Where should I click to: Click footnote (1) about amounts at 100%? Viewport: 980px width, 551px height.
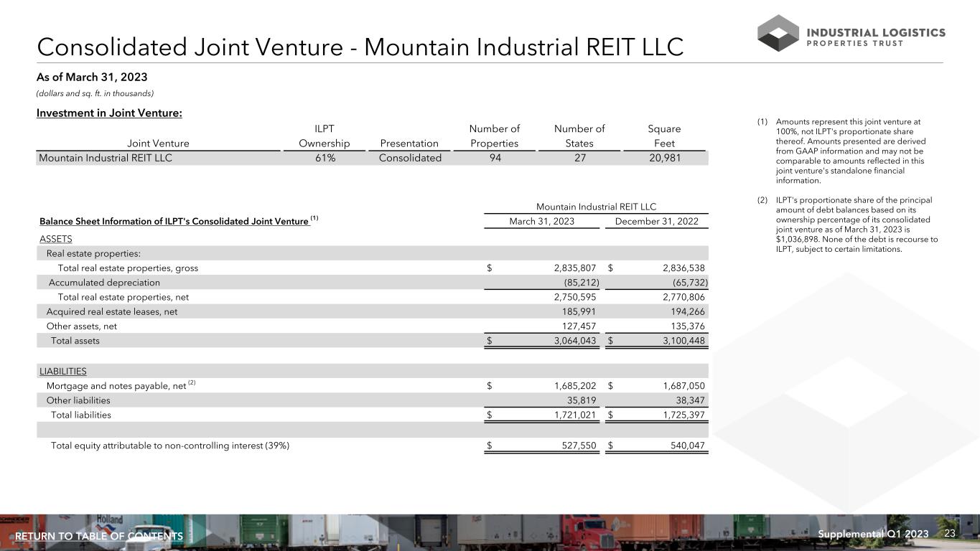tap(852, 151)
